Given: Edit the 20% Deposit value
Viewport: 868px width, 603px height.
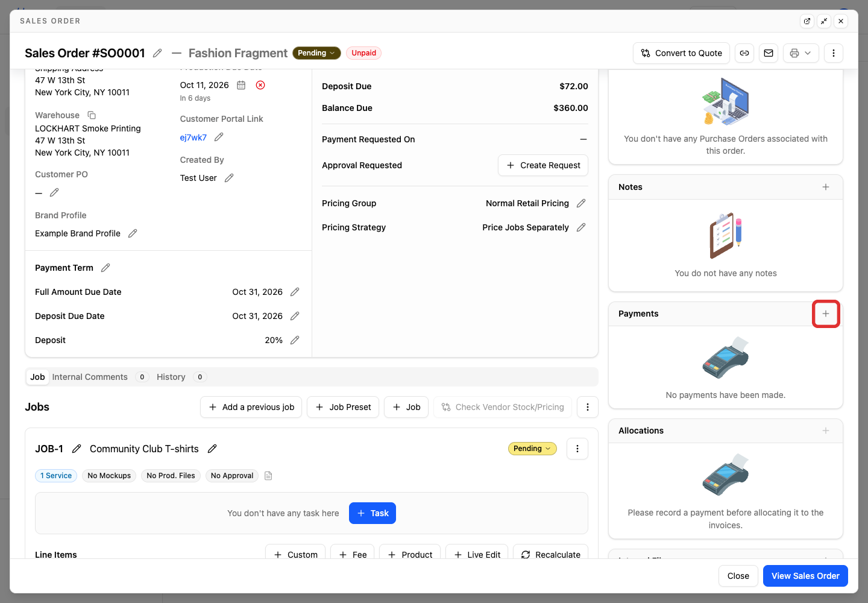Looking at the screenshot, I should (x=295, y=340).
